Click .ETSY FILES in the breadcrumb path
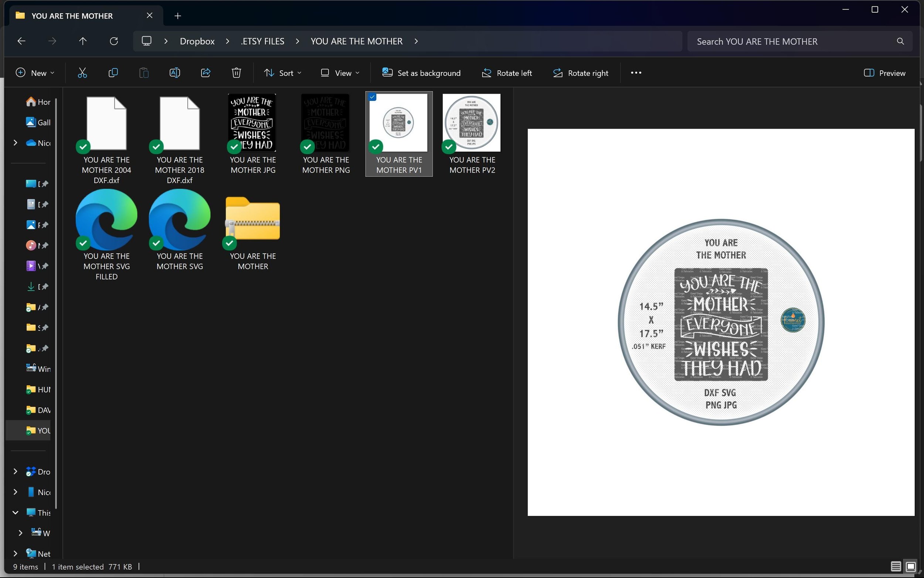 coord(262,41)
